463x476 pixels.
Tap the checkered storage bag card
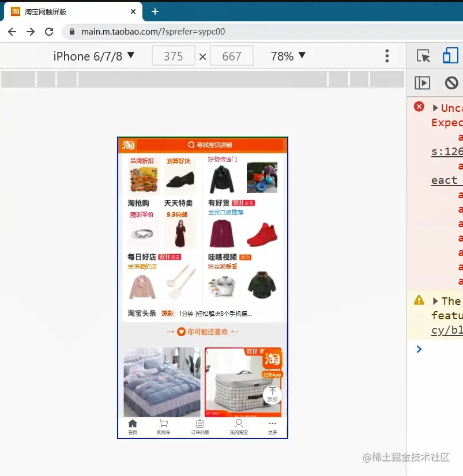[x=243, y=382]
